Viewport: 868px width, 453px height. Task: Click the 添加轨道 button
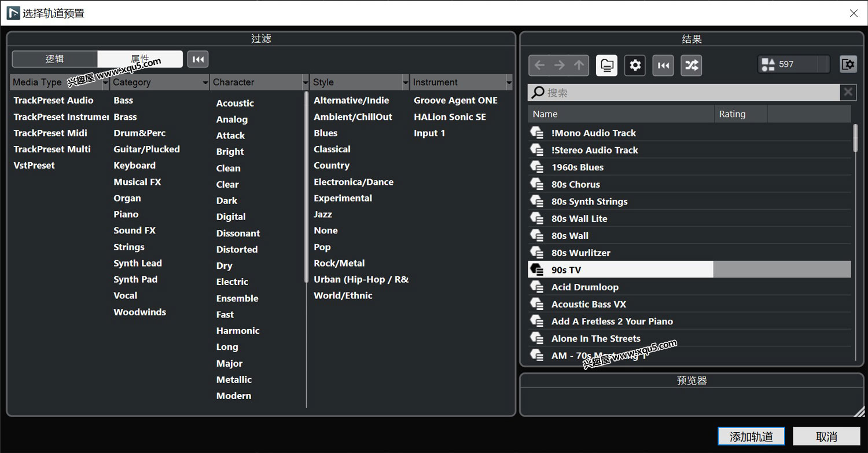751,436
